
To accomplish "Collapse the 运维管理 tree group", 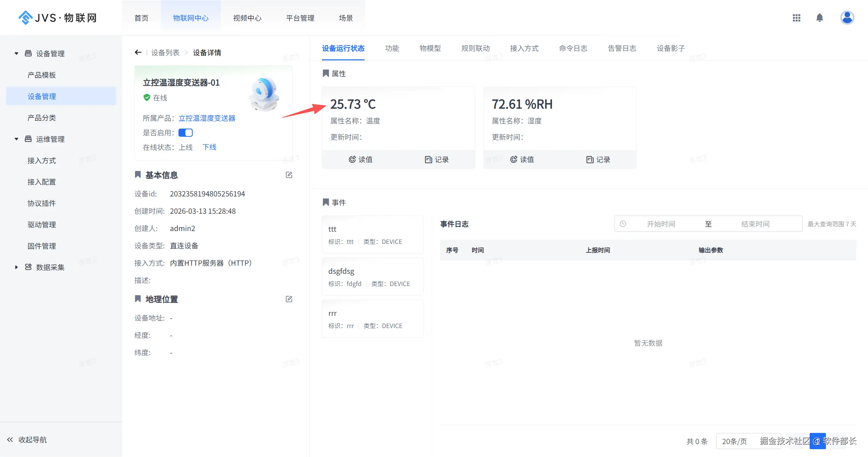I will click(x=16, y=139).
